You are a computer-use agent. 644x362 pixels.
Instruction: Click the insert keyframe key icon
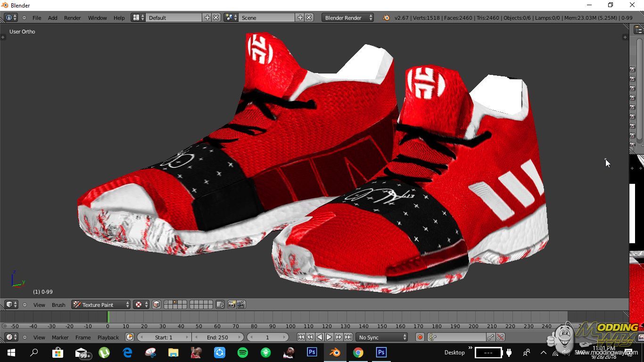point(491,337)
